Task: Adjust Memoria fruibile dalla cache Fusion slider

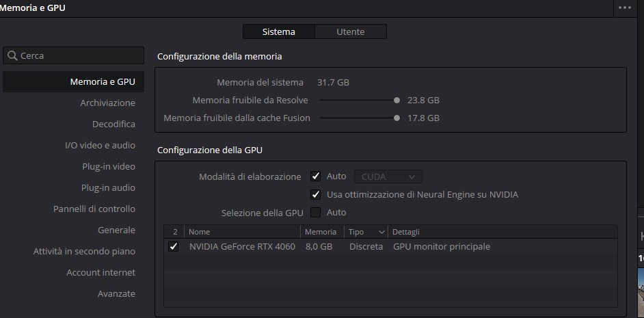Action: point(397,118)
